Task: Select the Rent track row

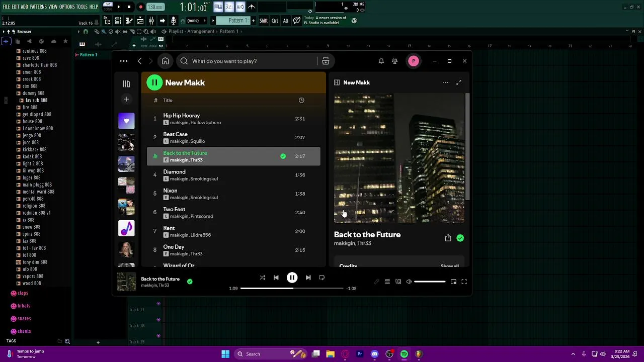Action: pos(233,231)
